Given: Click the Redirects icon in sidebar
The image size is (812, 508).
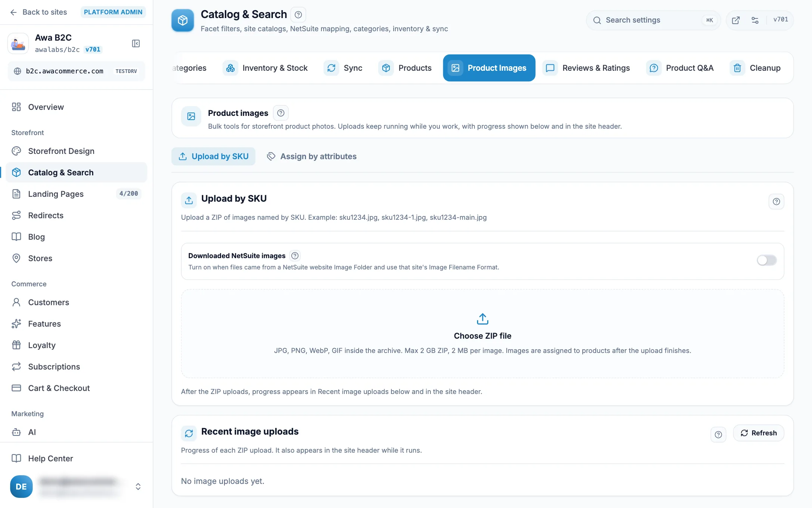Looking at the screenshot, I should point(16,215).
